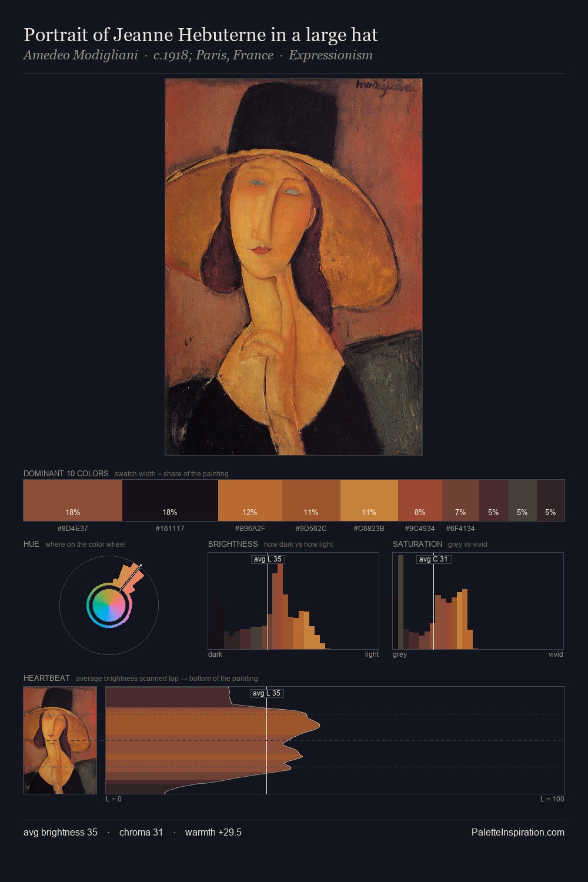Click the small painting thumbnail beside Heartbeat chart
Viewport: 588px width, 882px height.
click(x=60, y=740)
